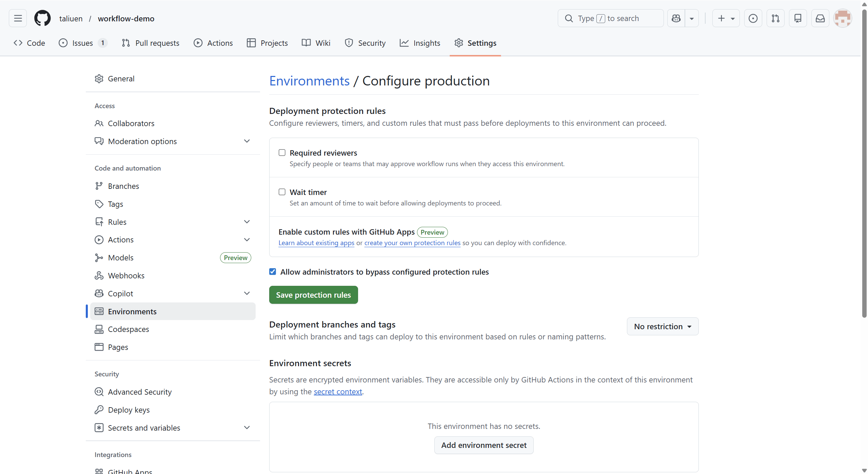Uncheck Allow administrators to bypass rules
This screenshot has height=474, width=868.
click(x=273, y=272)
